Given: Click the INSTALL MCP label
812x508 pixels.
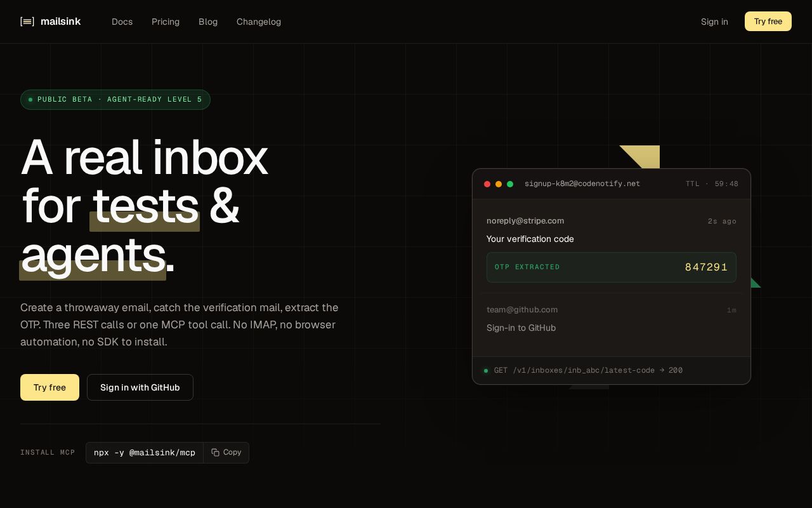Looking at the screenshot, I should coord(48,453).
